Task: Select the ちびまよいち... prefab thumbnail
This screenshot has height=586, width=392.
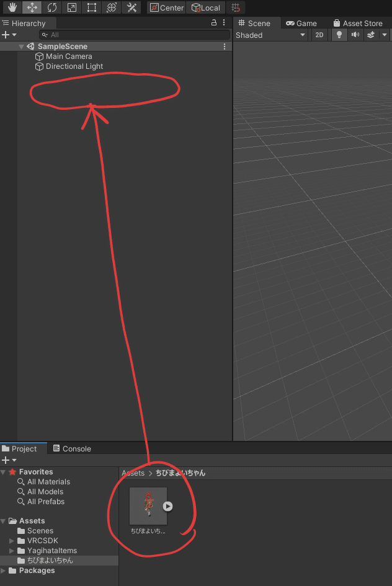Action: point(148,506)
